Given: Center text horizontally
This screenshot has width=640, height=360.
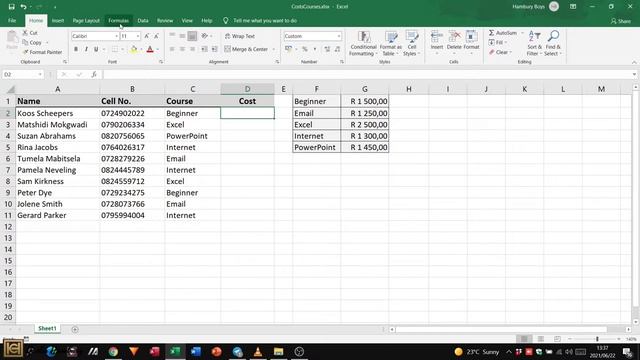Looking at the screenshot, I should (x=182, y=49).
